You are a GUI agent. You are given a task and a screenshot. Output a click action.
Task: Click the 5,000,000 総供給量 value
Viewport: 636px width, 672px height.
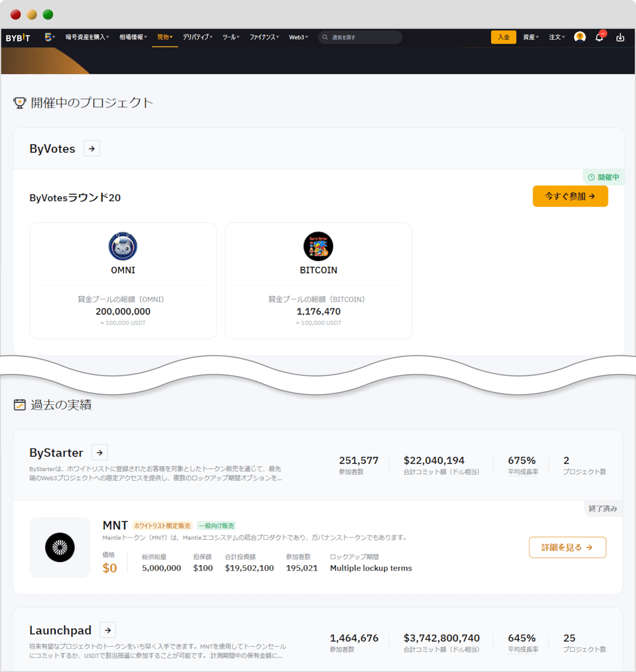coord(161,568)
